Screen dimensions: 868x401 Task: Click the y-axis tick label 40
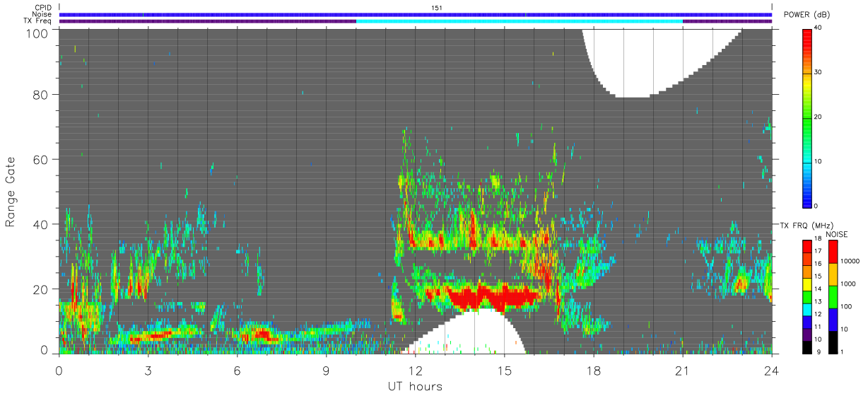click(x=40, y=224)
